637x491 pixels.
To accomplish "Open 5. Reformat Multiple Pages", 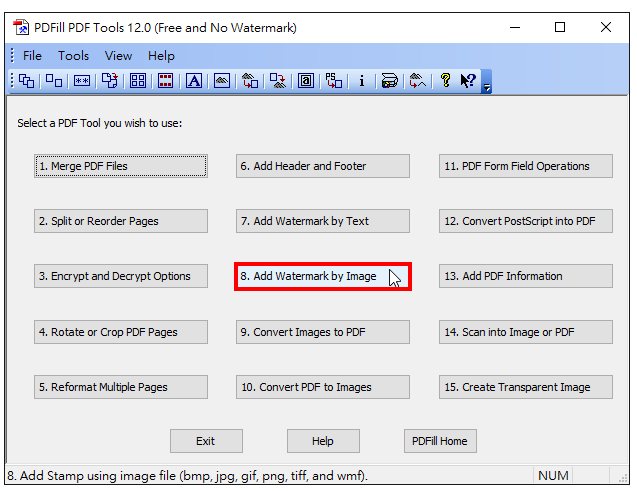I will coord(121,387).
